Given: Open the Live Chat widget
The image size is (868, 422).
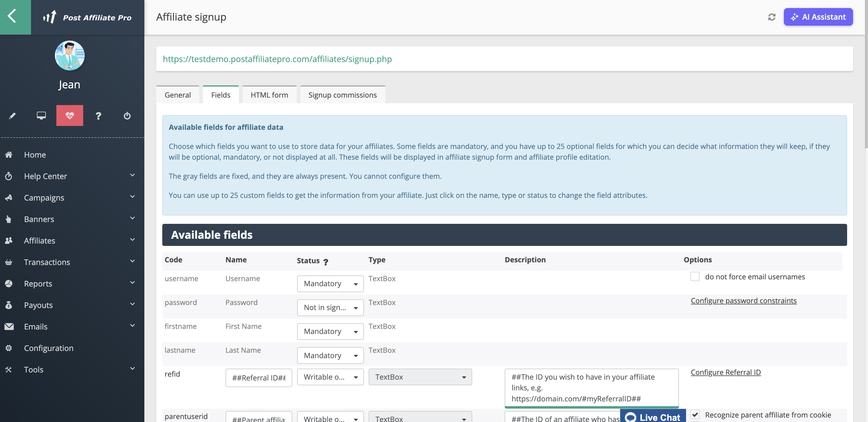Looking at the screenshot, I should (653, 416).
